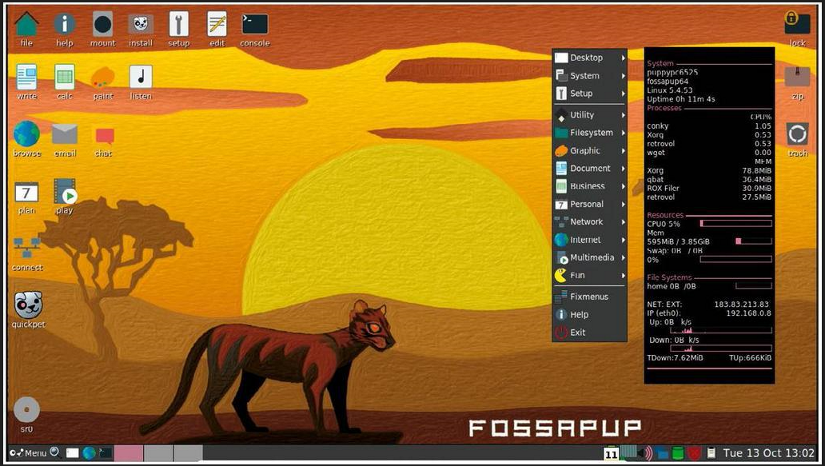Click the volume speaker tray icon
Screen dimensions: 825x466
(645, 453)
